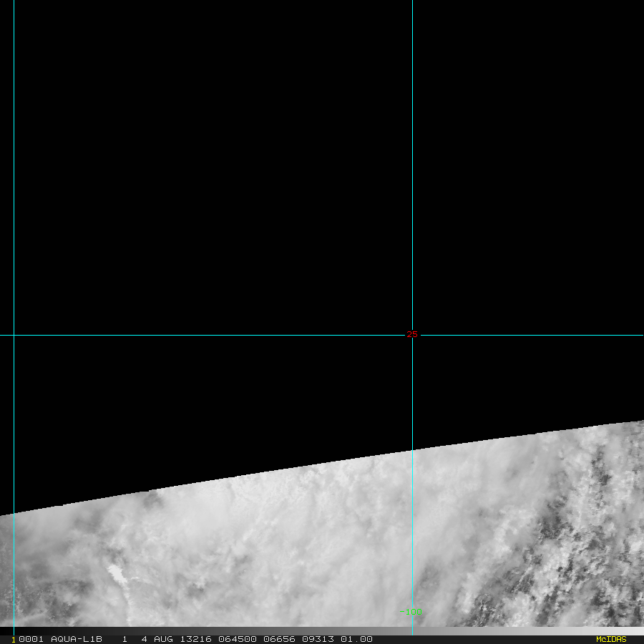Click the crossing of the 25 and -100 gridlines

(412, 335)
